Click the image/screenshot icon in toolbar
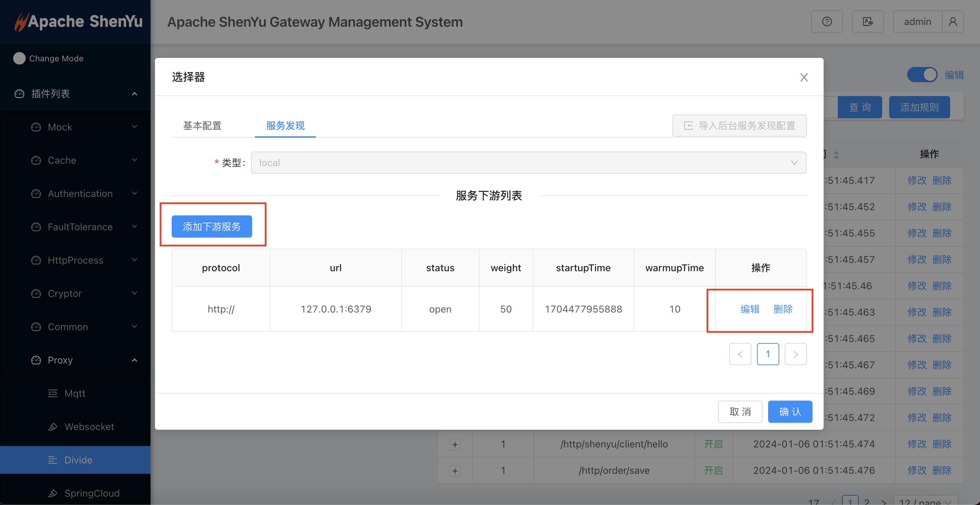Screen dimensions: 980x505 [x=867, y=21]
